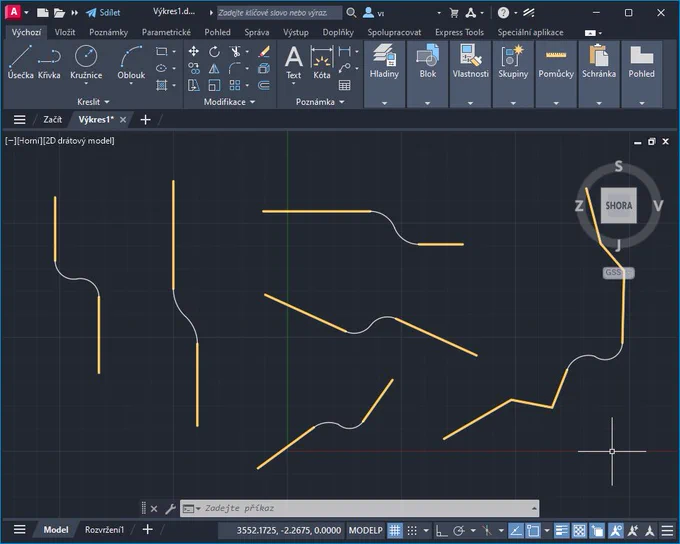
Task: Expand the Kreslit panel dropdown
Action: click(x=93, y=102)
